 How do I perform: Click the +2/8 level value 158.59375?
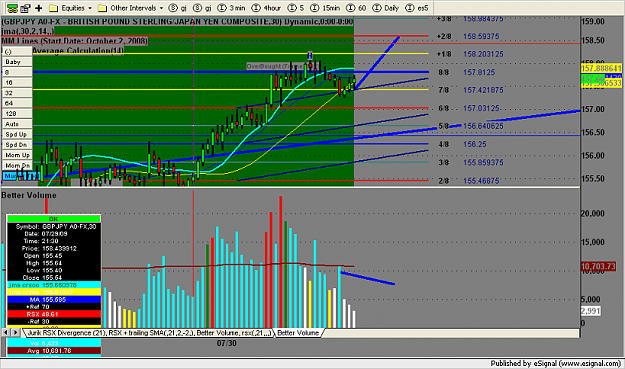(481, 36)
